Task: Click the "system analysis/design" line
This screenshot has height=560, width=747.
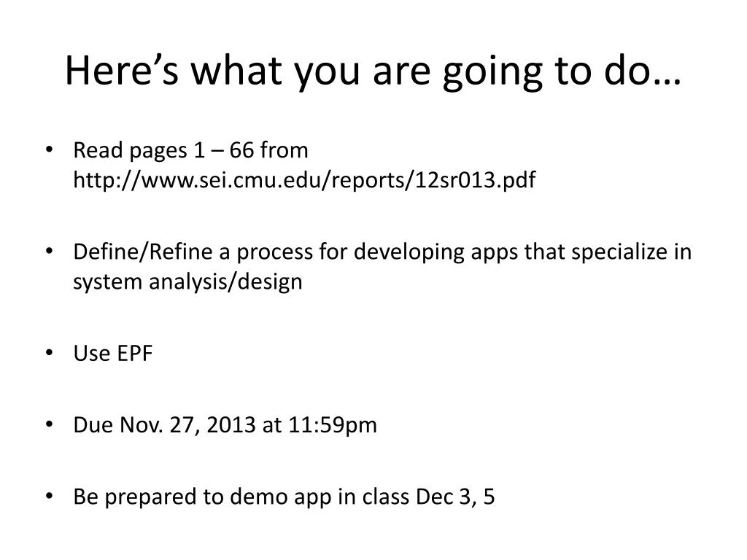Action: tap(187, 282)
